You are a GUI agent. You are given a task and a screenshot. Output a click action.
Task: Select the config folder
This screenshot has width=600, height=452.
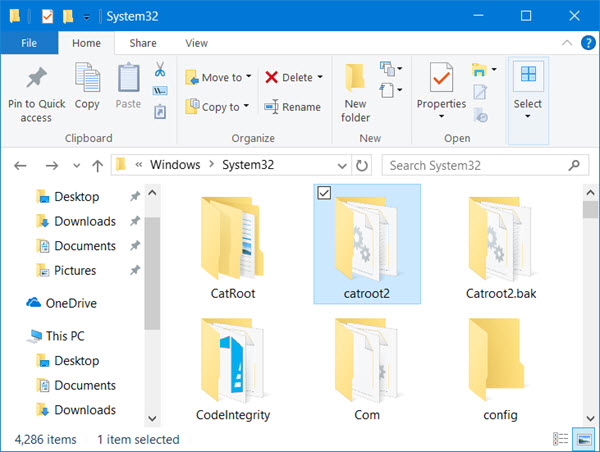[x=501, y=369]
